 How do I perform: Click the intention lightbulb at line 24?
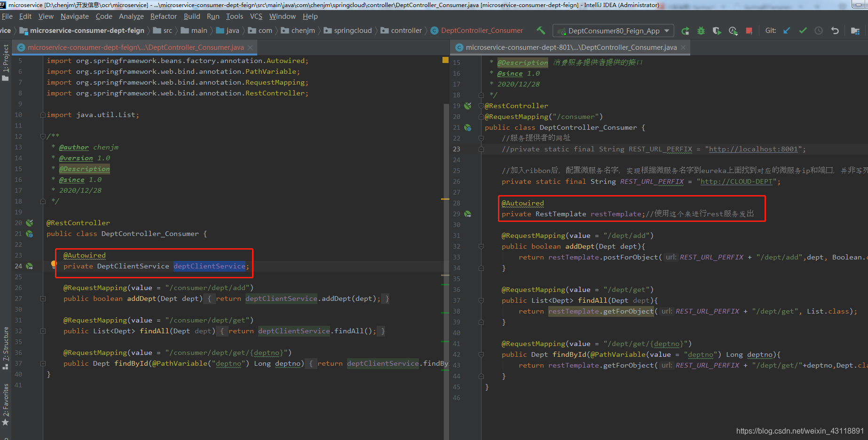pos(54,264)
